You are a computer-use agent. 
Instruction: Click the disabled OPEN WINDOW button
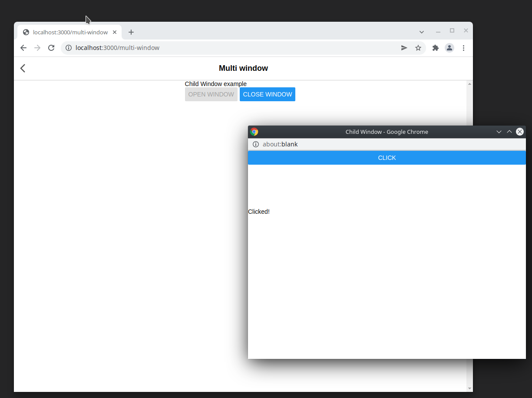point(211,94)
